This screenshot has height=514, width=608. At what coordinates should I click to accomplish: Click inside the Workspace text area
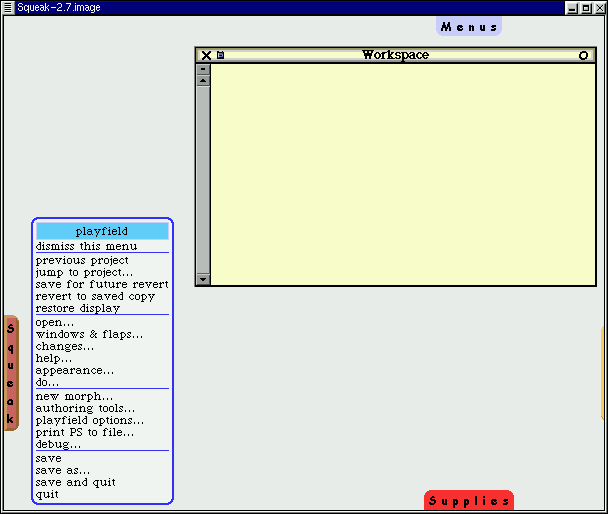(x=400, y=170)
